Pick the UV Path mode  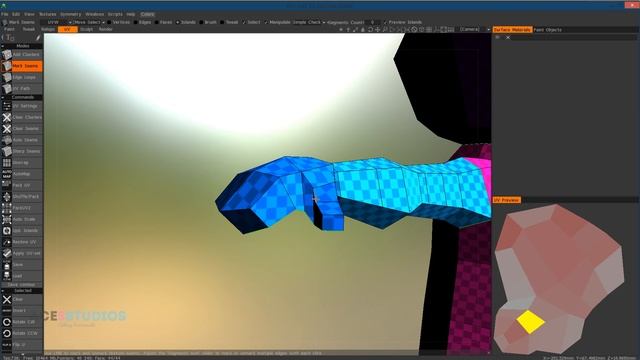pyautogui.click(x=22, y=89)
